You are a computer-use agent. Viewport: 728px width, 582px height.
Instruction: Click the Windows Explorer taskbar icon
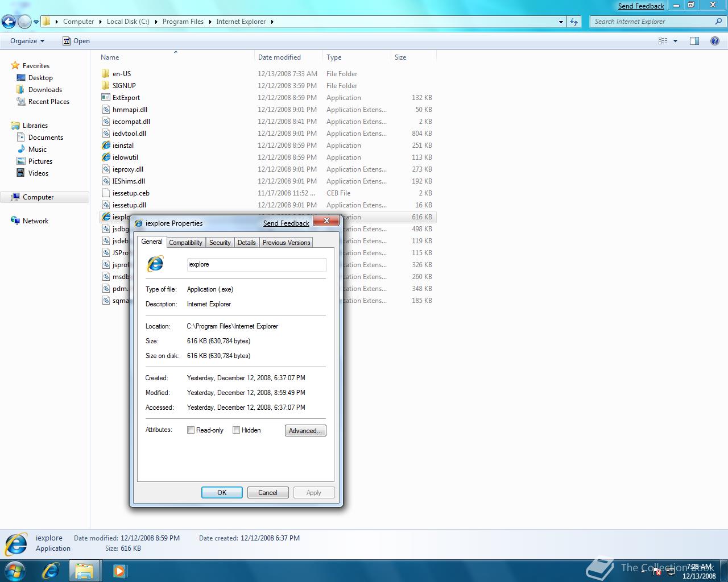[x=84, y=571]
